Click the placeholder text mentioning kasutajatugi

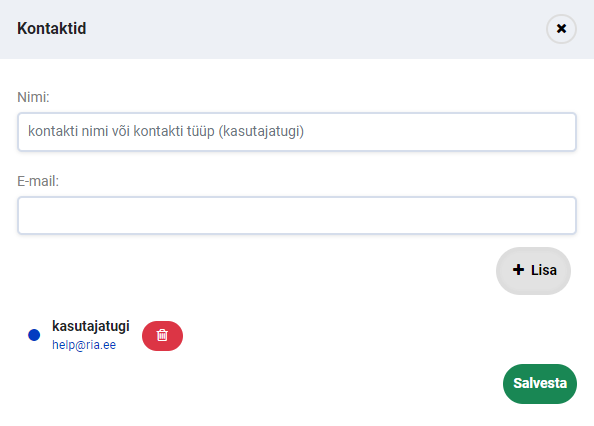click(x=166, y=131)
